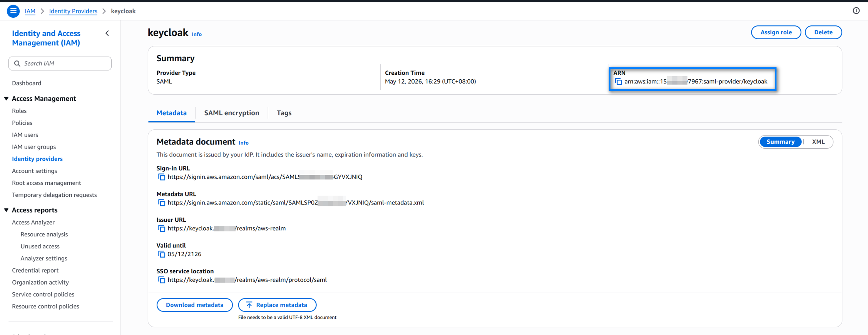868x335 pixels.
Task: Collapse the IAM side navigation panel
Action: pyautogui.click(x=107, y=33)
